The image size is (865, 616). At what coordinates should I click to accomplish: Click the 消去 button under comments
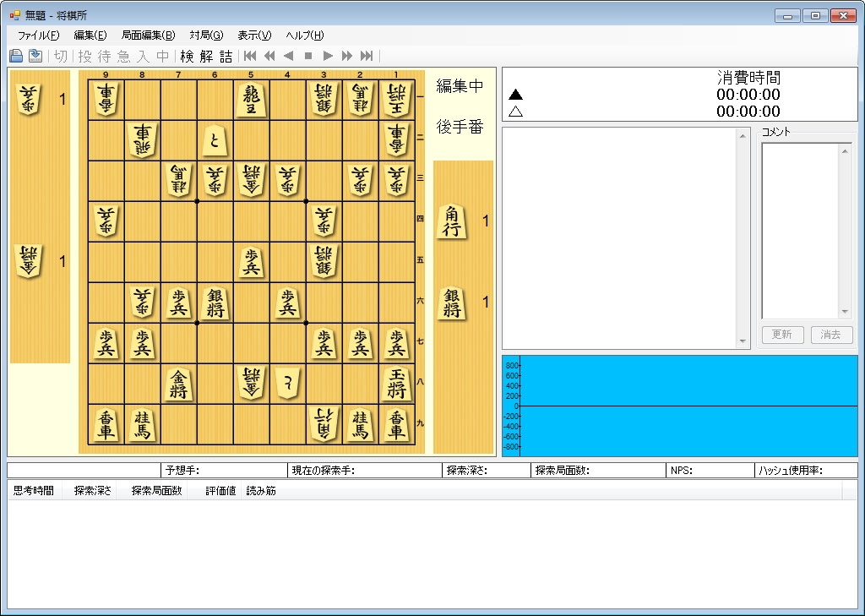[831, 335]
